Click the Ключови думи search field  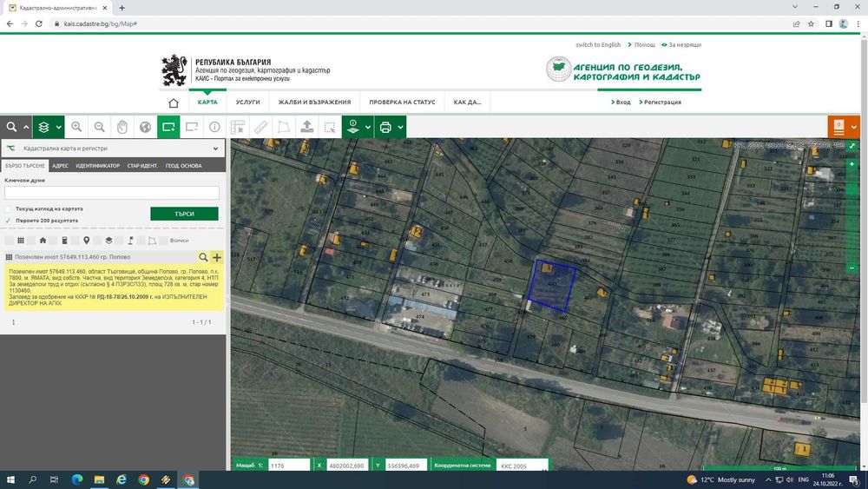click(x=112, y=193)
